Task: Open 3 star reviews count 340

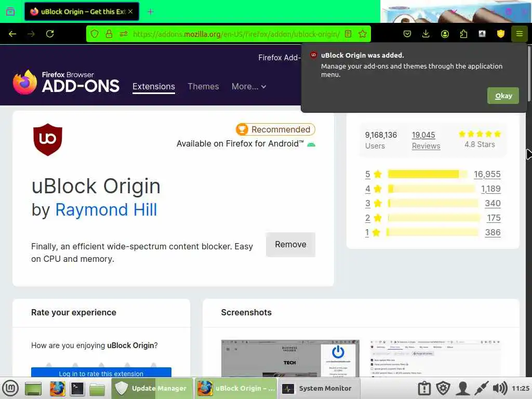Action: coord(493,203)
